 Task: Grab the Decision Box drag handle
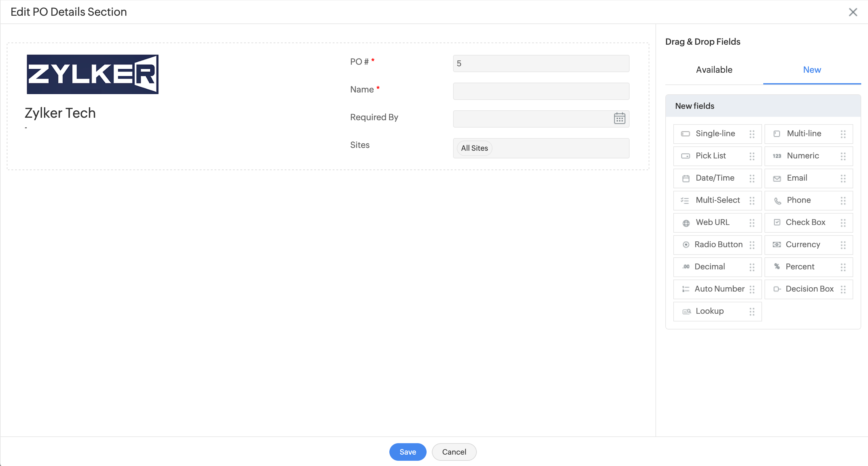pyautogui.click(x=843, y=289)
